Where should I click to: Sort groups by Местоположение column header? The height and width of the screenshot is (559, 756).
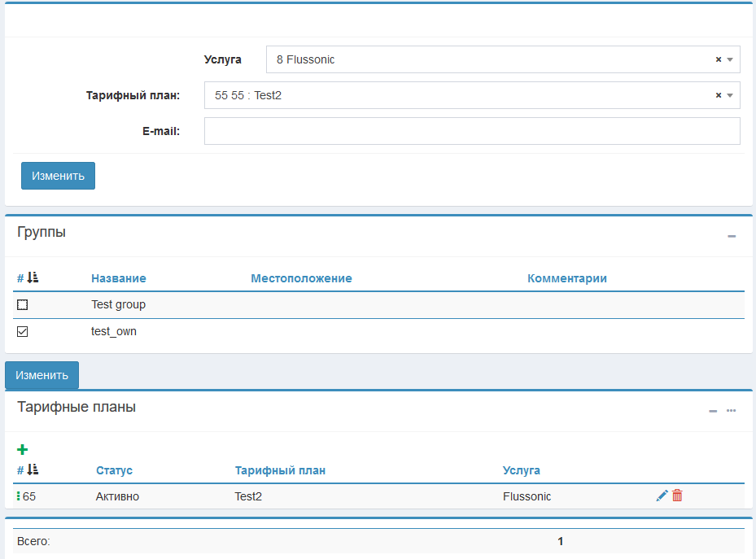[301, 278]
